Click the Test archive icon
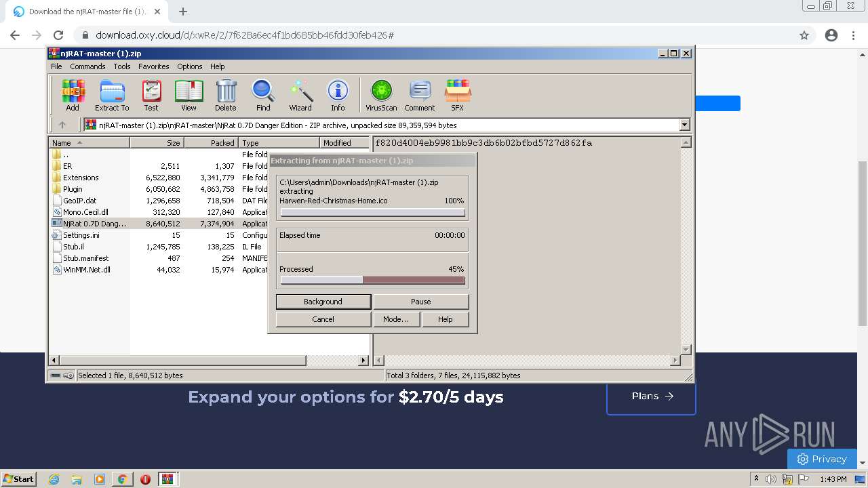This screenshot has width=868, height=488. (x=151, y=95)
